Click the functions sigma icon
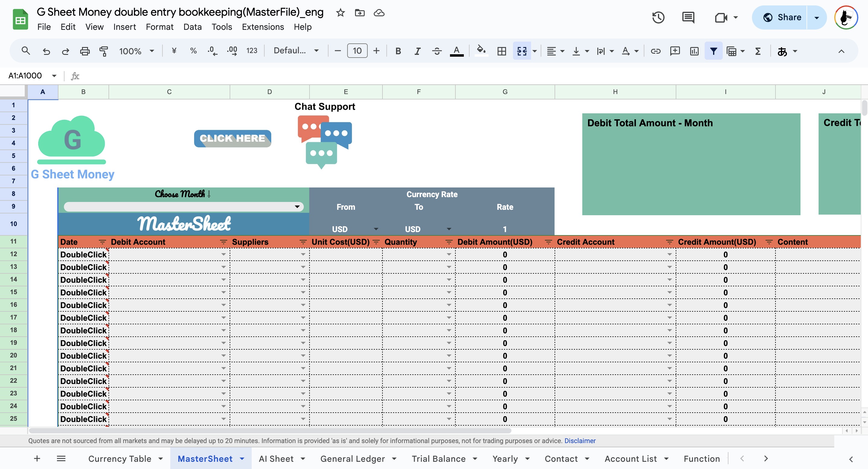868x469 pixels. click(758, 51)
